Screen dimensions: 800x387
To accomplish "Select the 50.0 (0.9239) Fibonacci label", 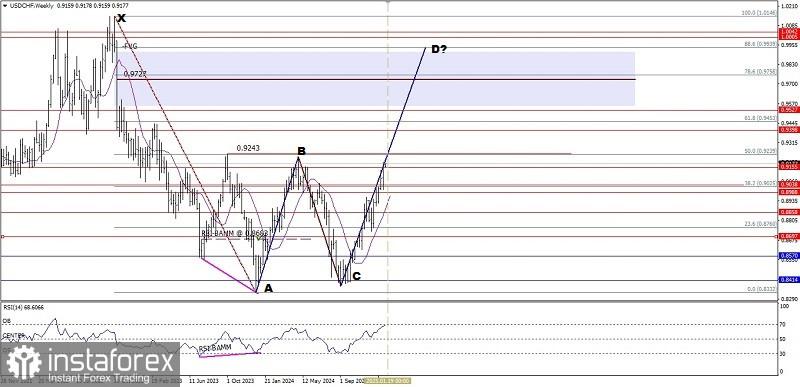I will tap(760, 151).
